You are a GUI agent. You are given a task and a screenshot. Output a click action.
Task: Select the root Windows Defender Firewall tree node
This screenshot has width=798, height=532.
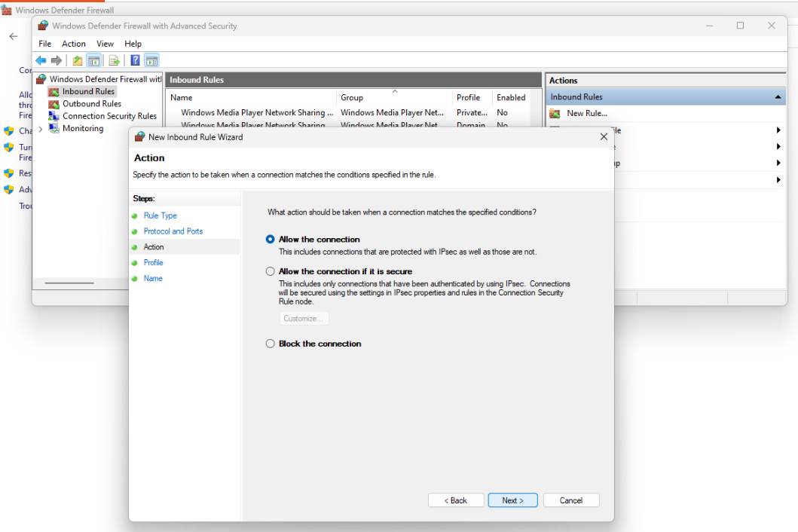[105, 79]
